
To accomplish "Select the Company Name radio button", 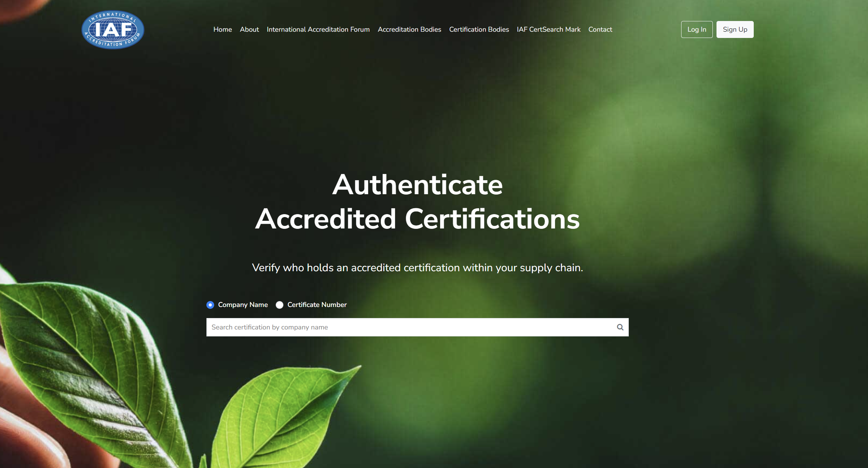I will pyautogui.click(x=210, y=305).
